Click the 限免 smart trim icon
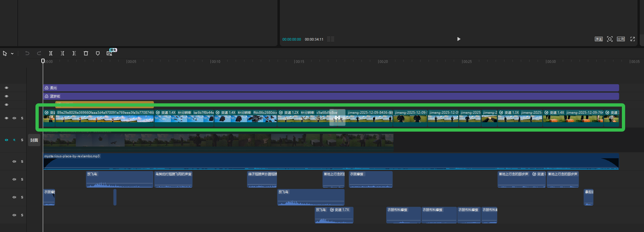The height and width of the screenshot is (232, 644). click(x=110, y=53)
